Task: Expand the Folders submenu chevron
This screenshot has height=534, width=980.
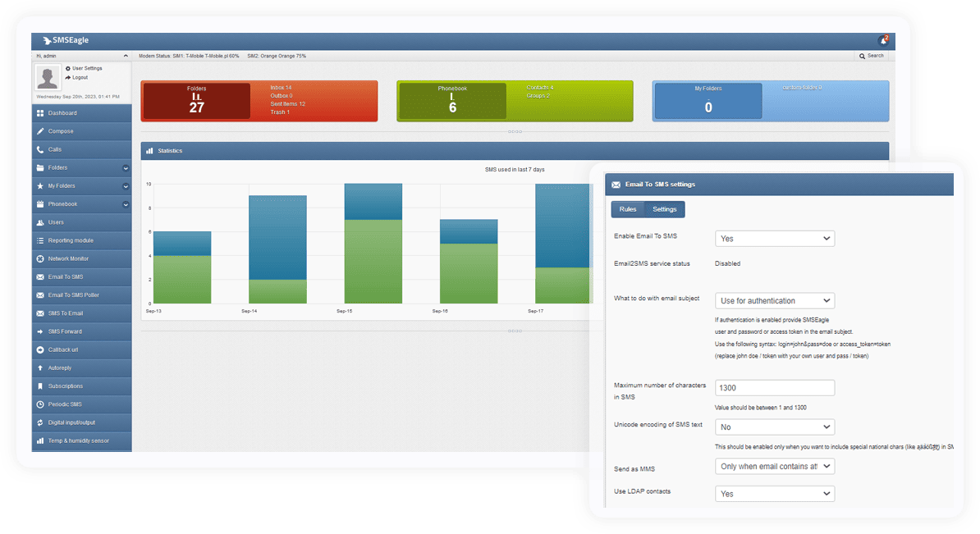Action: (x=126, y=168)
